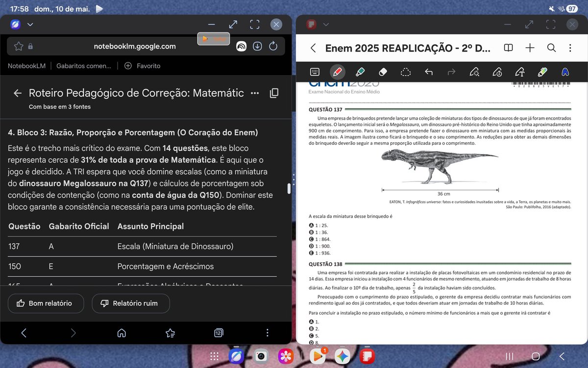Go back from Roteiro Pedagógico report
This screenshot has width=588, height=368.
pyautogui.click(x=18, y=93)
